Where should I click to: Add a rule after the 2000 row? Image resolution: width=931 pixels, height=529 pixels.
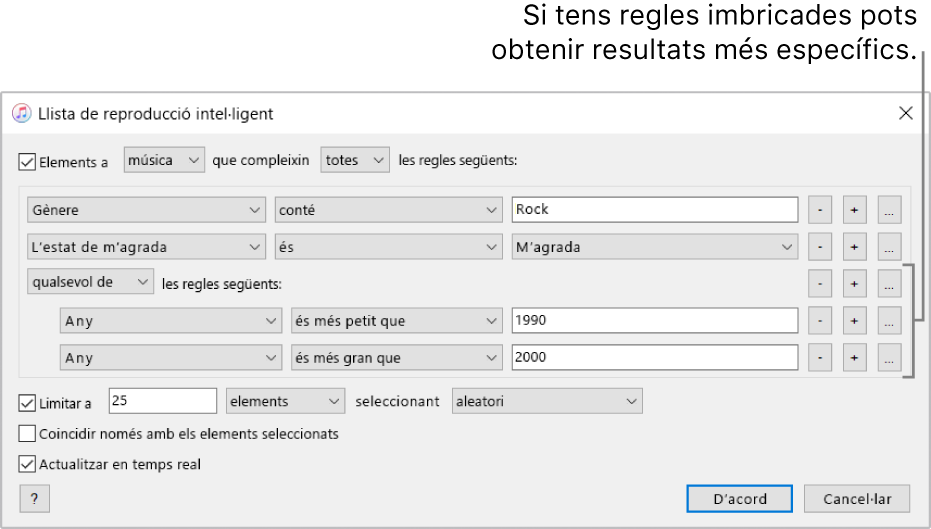(x=854, y=358)
